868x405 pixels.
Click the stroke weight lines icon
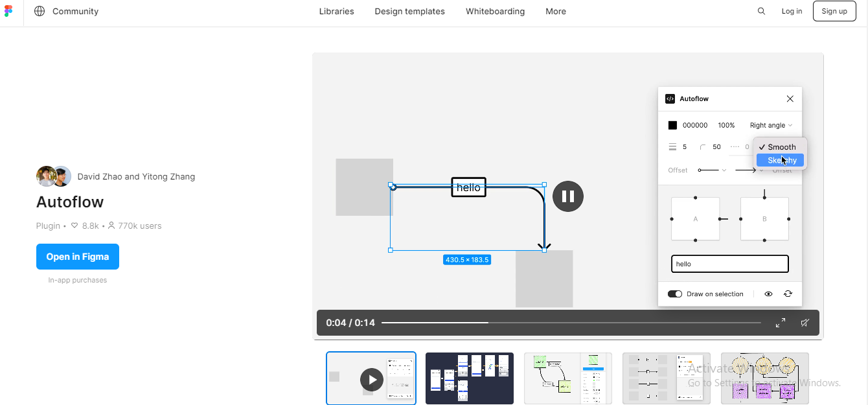pyautogui.click(x=672, y=147)
